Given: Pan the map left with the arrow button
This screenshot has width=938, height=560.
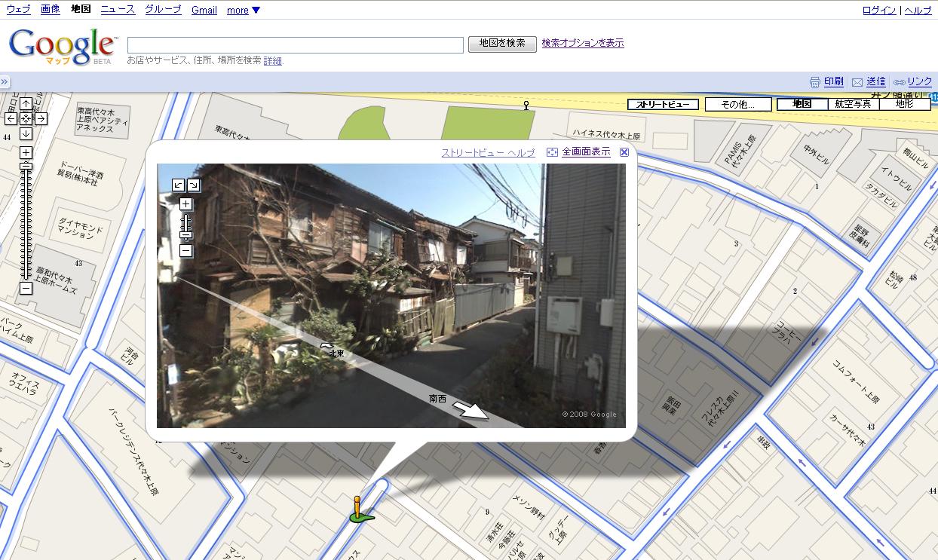Looking at the screenshot, I should click(11, 118).
